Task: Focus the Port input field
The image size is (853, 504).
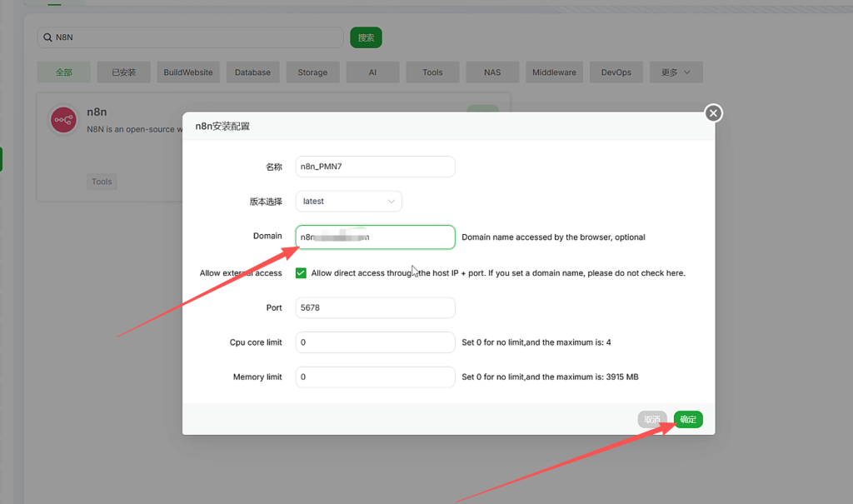Action: (x=375, y=308)
